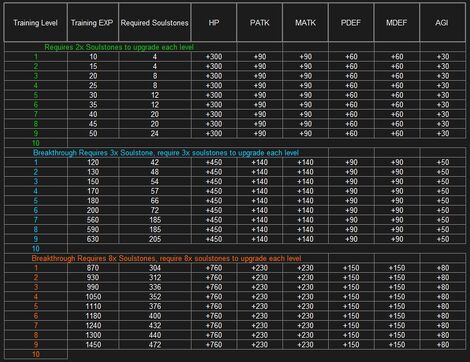Click Training EXP value 930
This screenshot has height=362, width=470.
click(93, 277)
